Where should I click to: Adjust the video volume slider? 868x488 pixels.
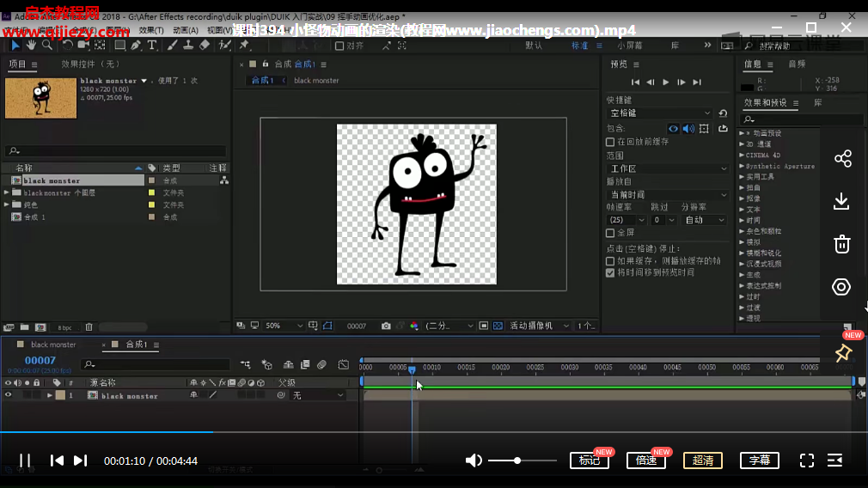(x=522, y=461)
